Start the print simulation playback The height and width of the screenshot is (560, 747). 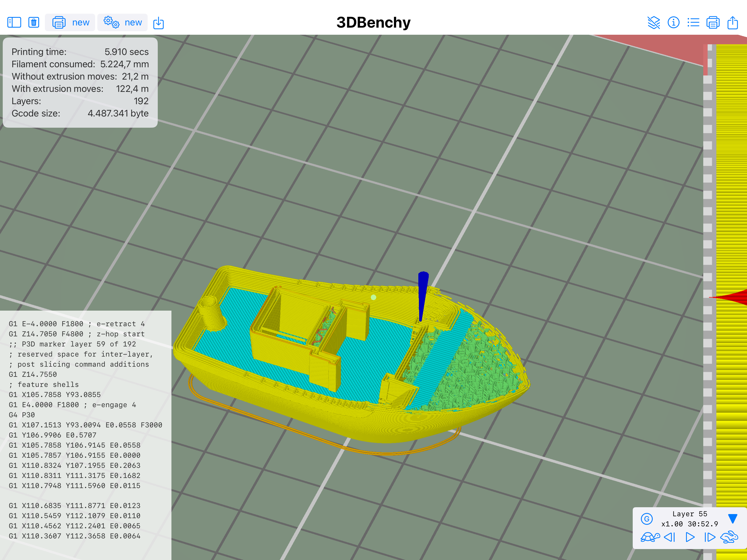coord(690,537)
